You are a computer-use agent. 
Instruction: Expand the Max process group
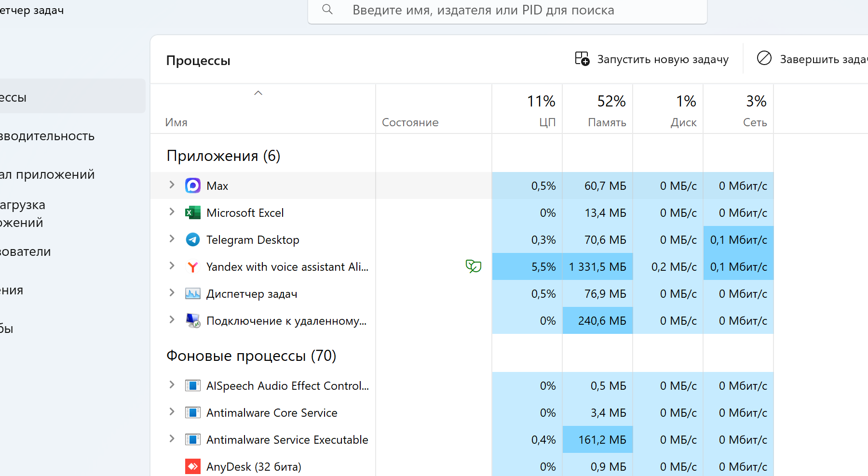(x=172, y=185)
